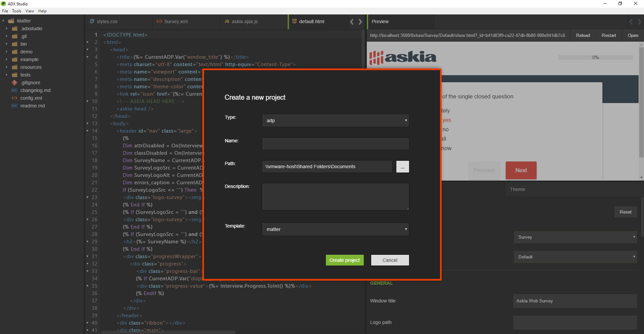Open the Tools menu
The width and height of the screenshot is (644, 334).
[x=16, y=11]
